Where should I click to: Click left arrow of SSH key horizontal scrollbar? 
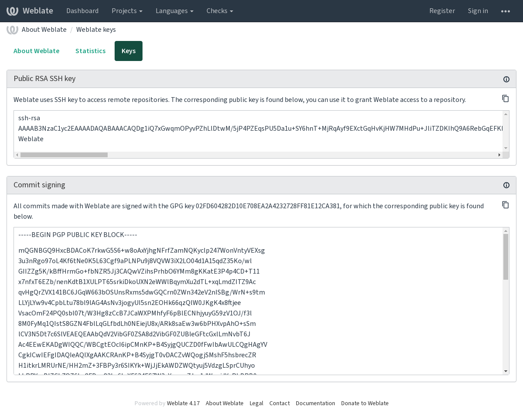pyautogui.click(x=17, y=155)
